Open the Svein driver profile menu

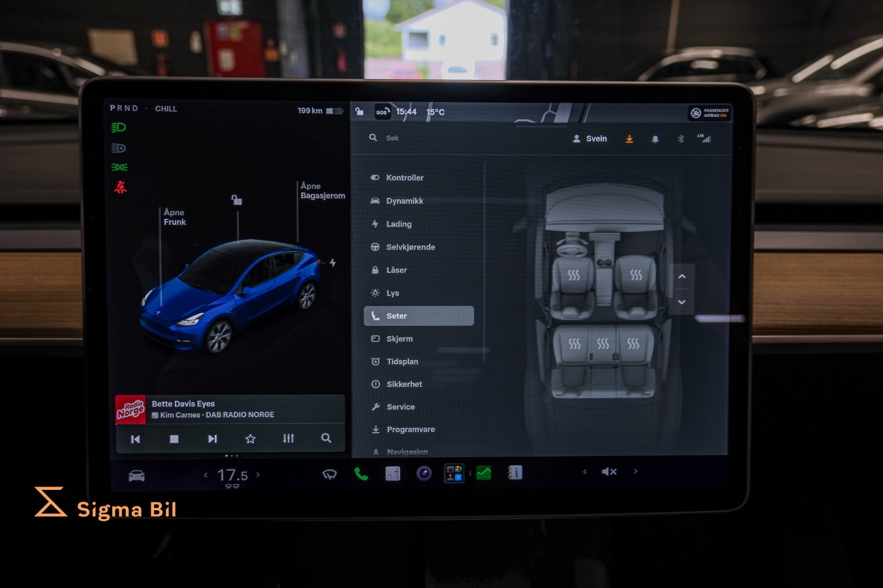[590, 138]
